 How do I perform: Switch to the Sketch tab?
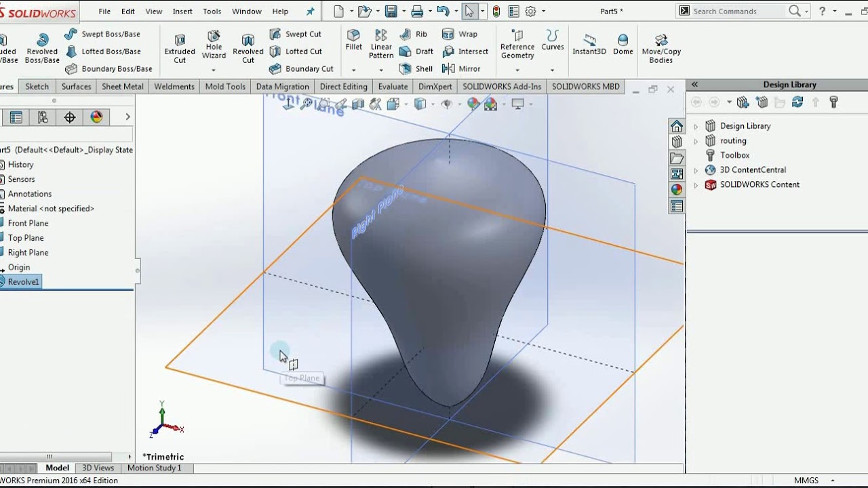[x=37, y=87]
